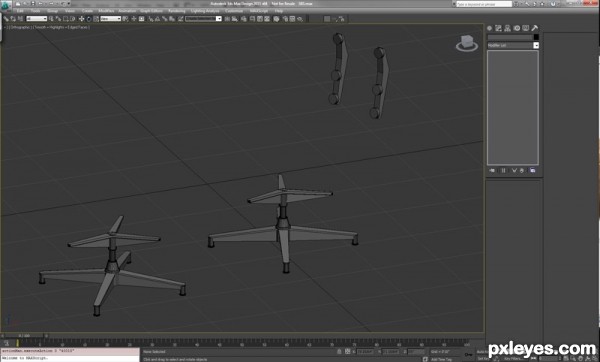Open the Customize menu
This screenshot has height=362, width=600.
point(234,11)
